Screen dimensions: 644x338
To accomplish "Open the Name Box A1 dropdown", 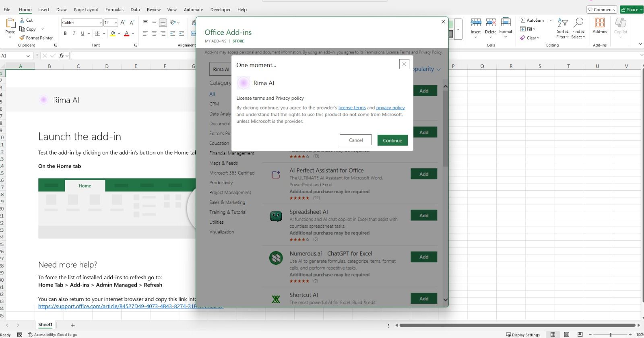I will [x=28, y=56].
